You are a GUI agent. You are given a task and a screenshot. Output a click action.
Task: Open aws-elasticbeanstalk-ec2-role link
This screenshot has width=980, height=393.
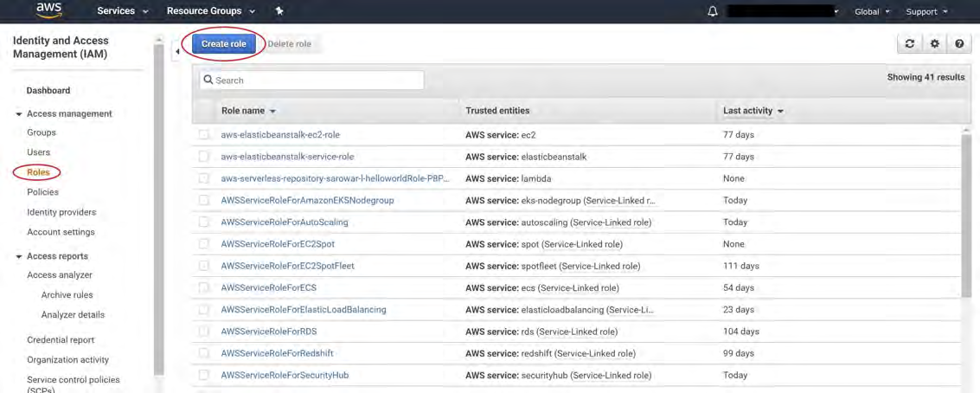click(x=280, y=134)
